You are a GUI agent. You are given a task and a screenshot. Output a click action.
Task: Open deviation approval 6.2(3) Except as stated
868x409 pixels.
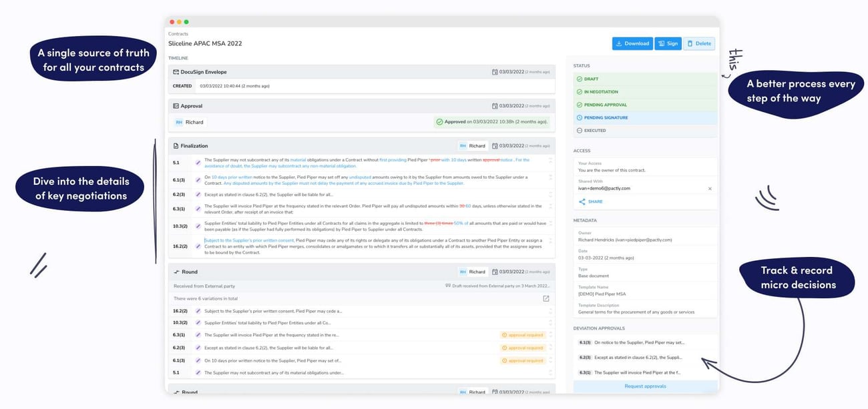pos(645,358)
